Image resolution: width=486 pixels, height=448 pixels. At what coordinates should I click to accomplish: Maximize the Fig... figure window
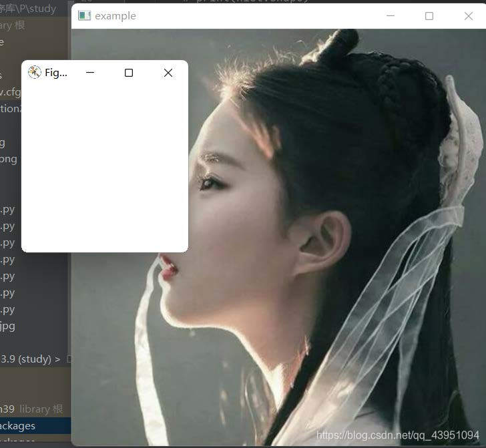click(129, 73)
